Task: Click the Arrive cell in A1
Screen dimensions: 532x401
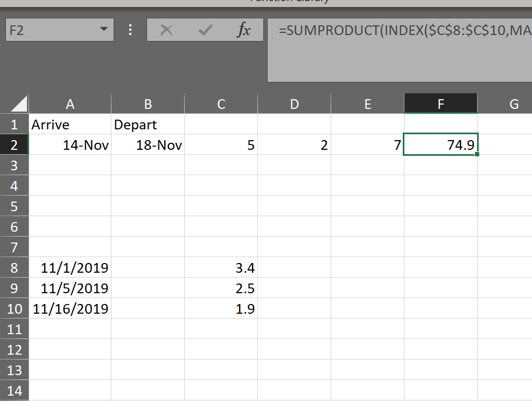Action: (x=69, y=125)
